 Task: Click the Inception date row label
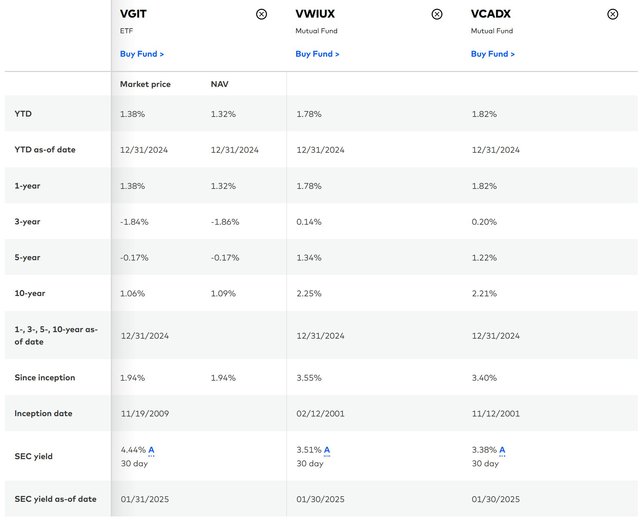[x=44, y=413]
